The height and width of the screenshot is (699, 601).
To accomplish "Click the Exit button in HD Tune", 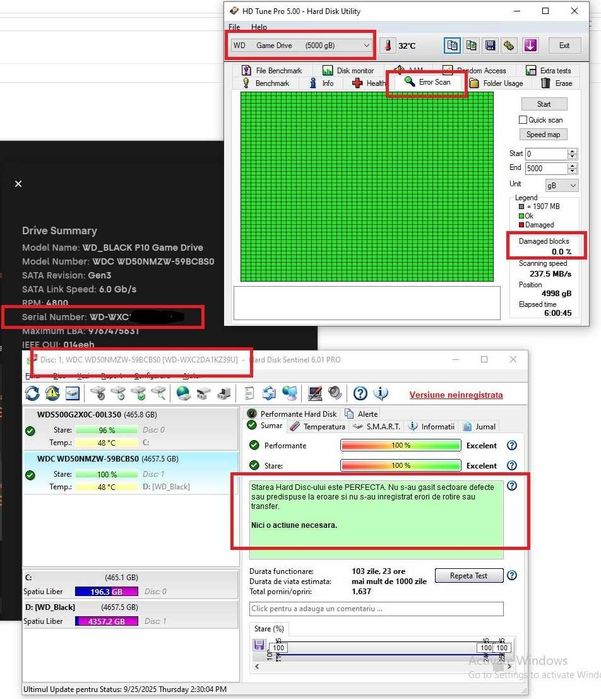I will [564, 45].
